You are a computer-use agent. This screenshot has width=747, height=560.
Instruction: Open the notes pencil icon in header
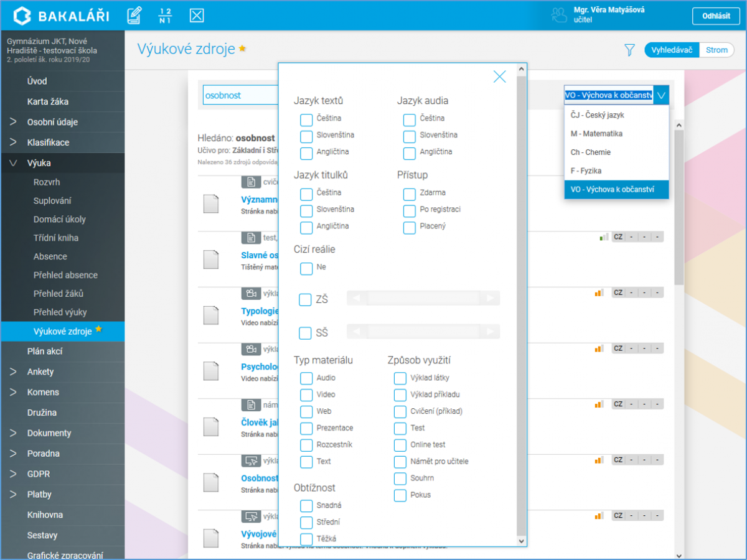pos(134,16)
